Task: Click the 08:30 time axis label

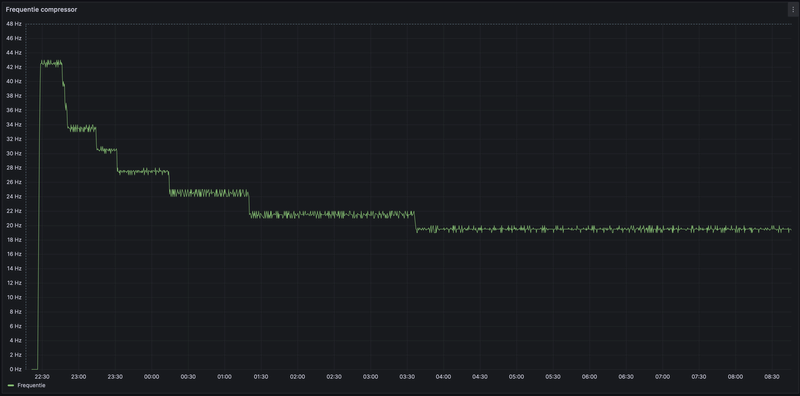Action: point(772,377)
